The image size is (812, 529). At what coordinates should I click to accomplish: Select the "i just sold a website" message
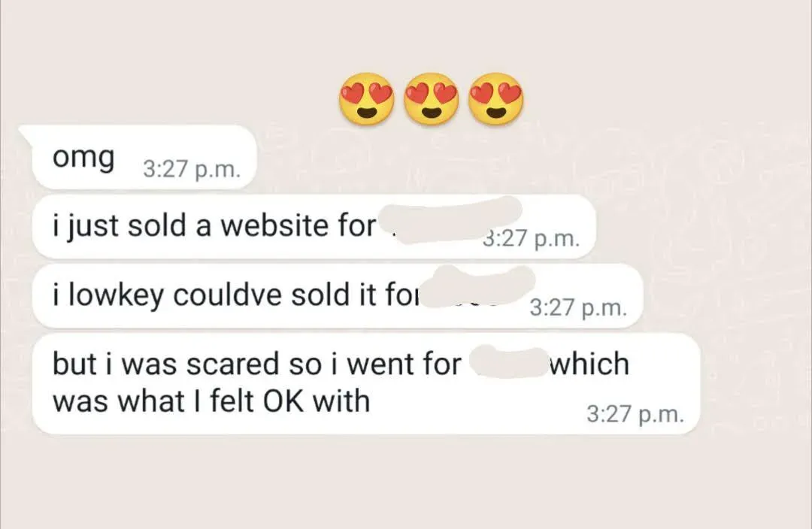[x=314, y=226]
